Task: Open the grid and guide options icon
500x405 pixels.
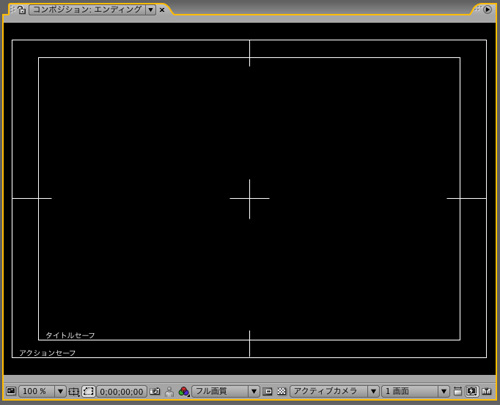Action: point(74,391)
